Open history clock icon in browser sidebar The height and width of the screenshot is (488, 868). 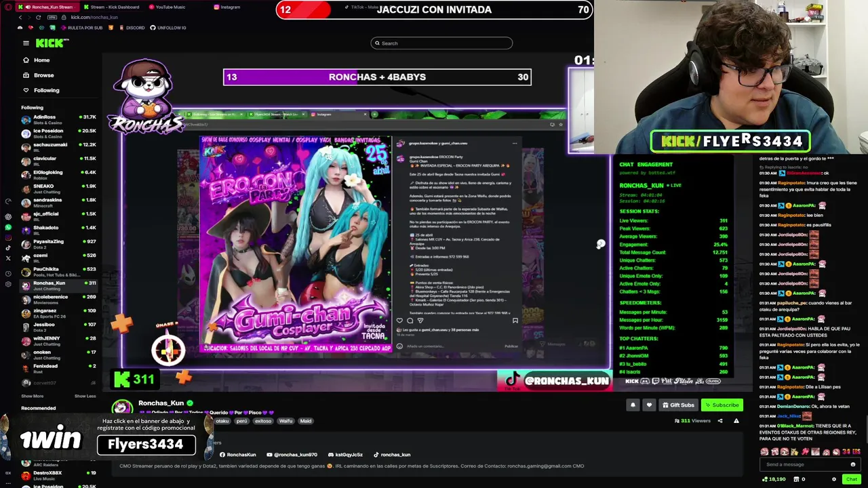tap(8, 274)
